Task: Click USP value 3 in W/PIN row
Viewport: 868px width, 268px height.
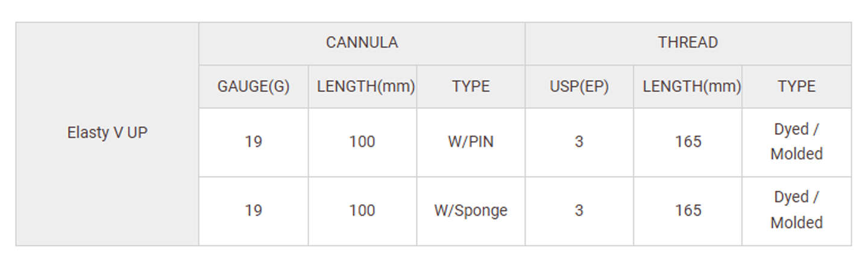Action: click(579, 142)
